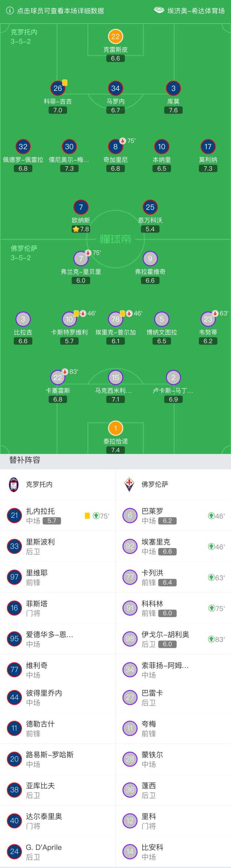The height and width of the screenshot is (868, 231).
Task: Tap 奇加里尼 number 8, substituted at 75'
Action: coord(116,146)
